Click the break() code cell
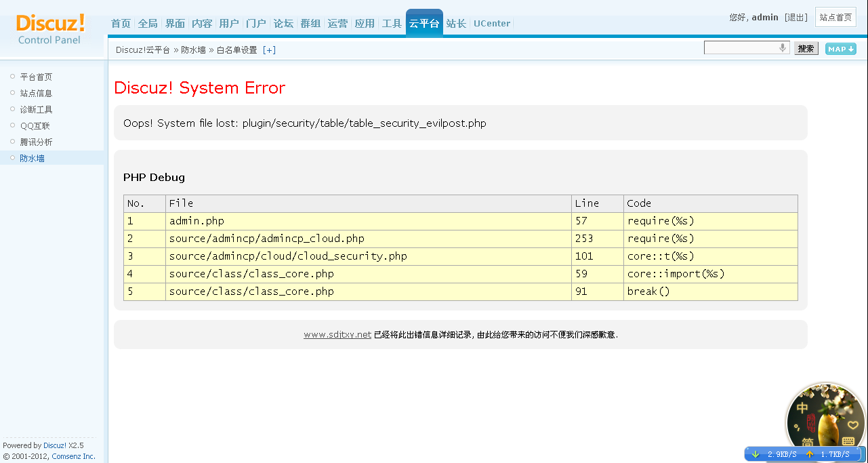This screenshot has width=868, height=463. (711, 291)
